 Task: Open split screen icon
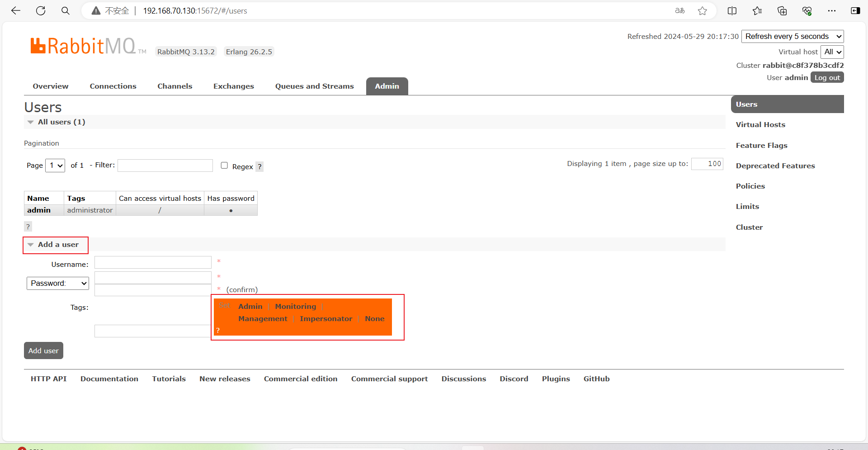coord(732,11)
